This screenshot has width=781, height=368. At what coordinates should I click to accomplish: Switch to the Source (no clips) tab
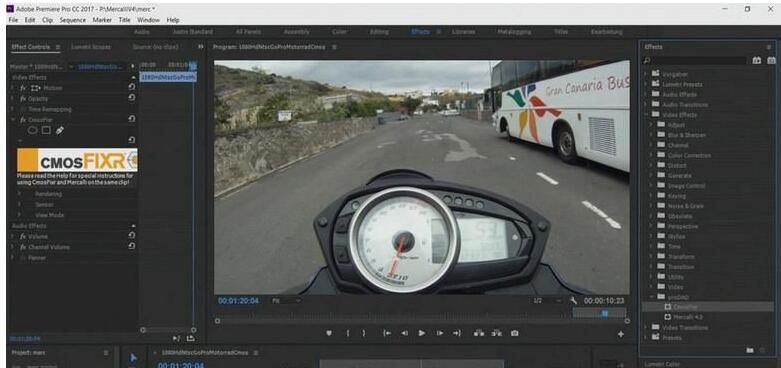156,47
